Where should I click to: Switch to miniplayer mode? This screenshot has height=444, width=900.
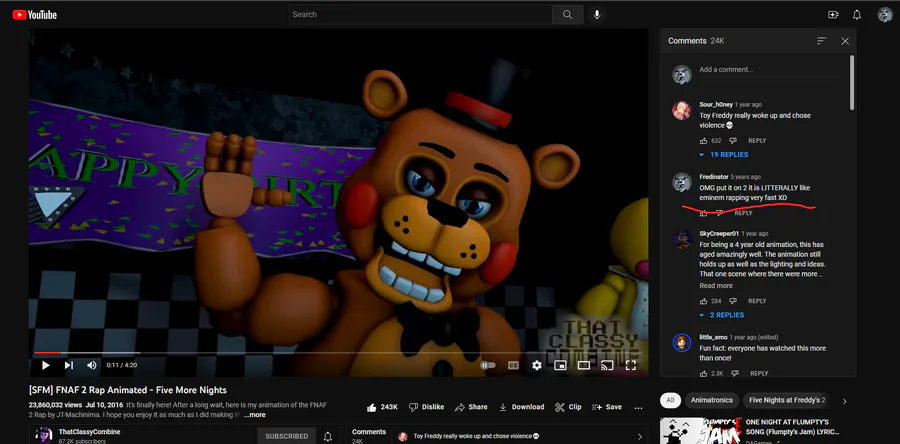[x=560, y=365]
